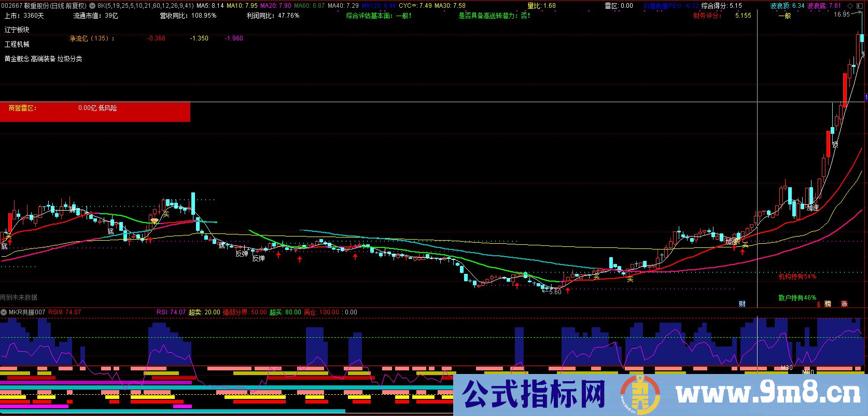Select the MA10: 7.95 readout
The height and width of the screenshot is (416, 868).
(x=242, y=6)
